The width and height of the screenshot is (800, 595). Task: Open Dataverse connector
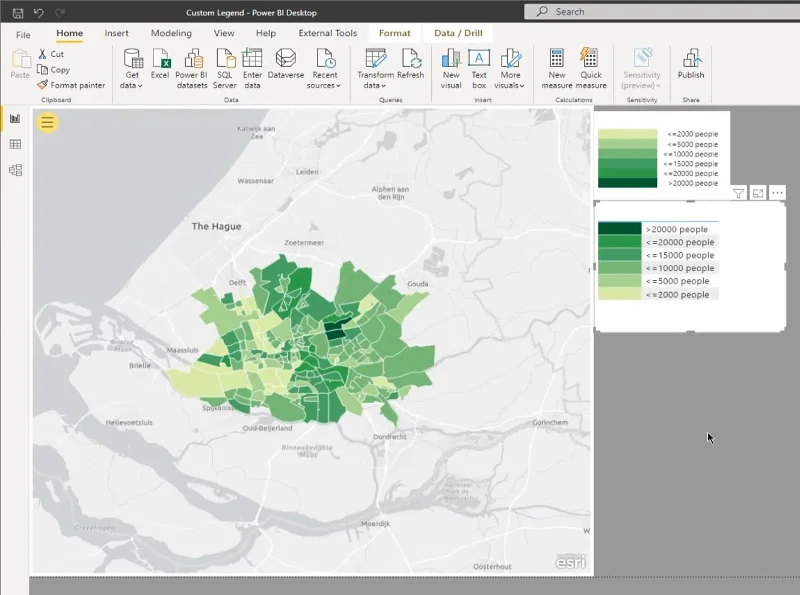tap(286, 63)
